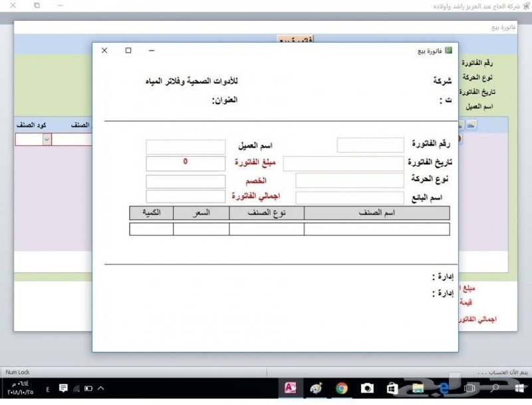Close the فاتورة بيع dialog
This screenshot has height=405, width=532.
coord(104,50)
